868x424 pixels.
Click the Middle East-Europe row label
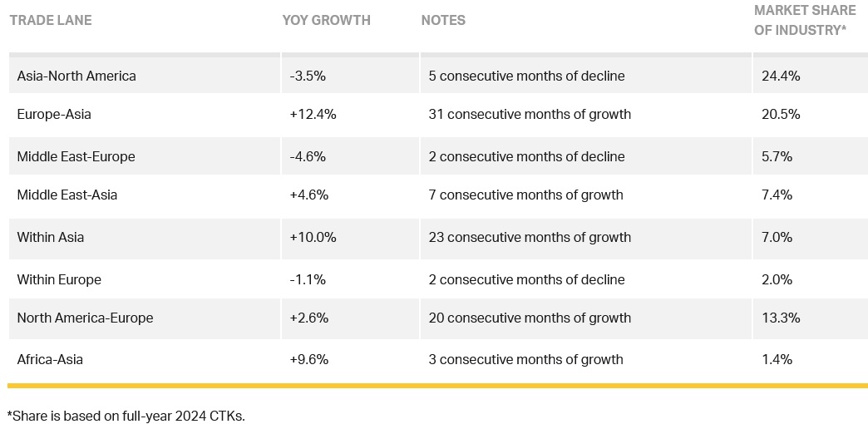click(x=76, y=156)
